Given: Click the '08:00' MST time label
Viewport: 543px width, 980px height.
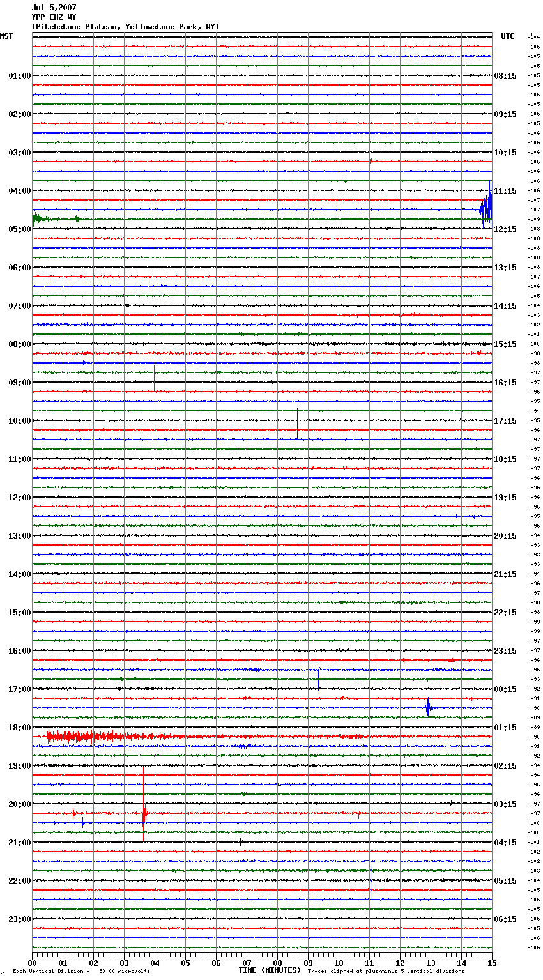Looking at the screenshot, I should pos(20,344).
